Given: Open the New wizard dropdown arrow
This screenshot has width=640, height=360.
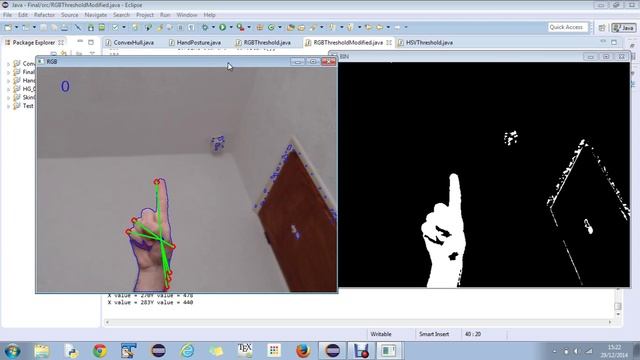Looking at the screenshot, I should pyautogui.click(x=16, y=27).
